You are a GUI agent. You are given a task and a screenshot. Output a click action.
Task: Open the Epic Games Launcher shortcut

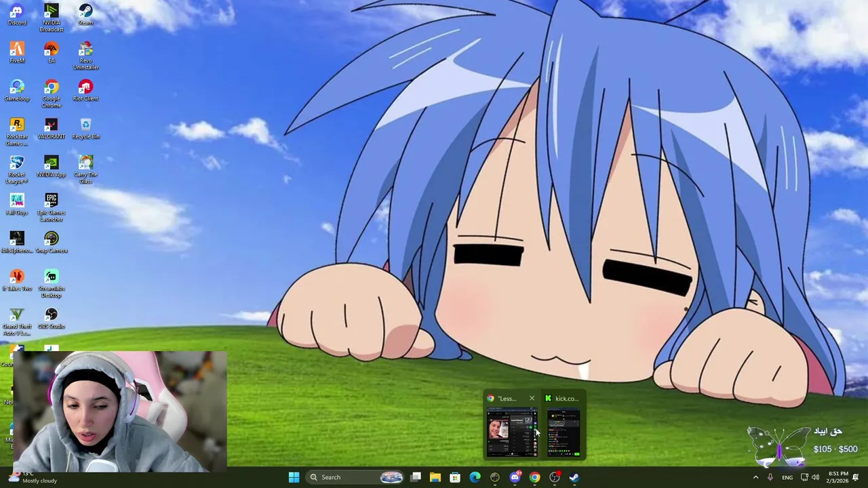52,207
